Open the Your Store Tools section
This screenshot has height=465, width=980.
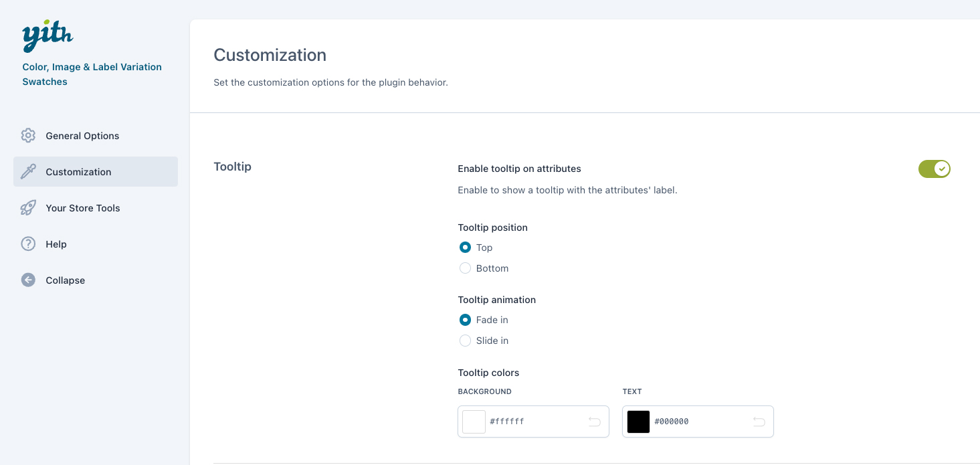coord(83,208)
